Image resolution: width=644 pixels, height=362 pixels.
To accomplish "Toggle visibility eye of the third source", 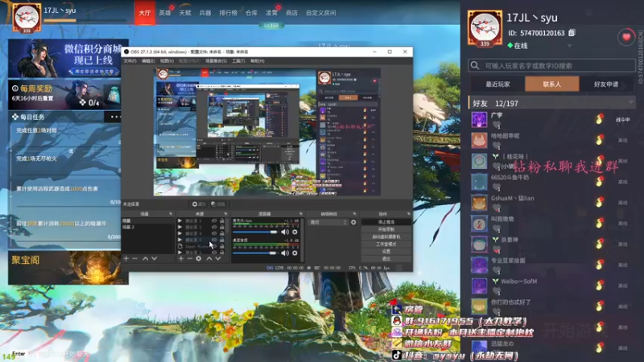I will [214, 233].
